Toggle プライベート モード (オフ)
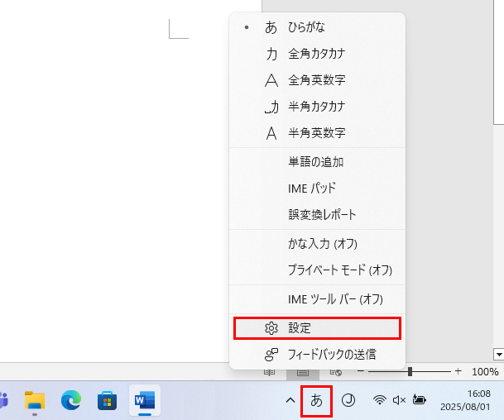Viewport: 504px width, 420px height. [x=339, y=270]
